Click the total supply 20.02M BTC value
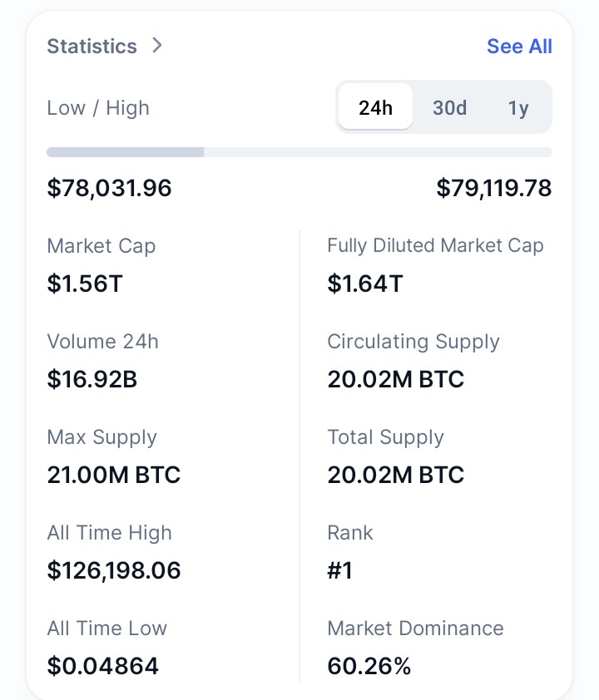Image resolution: width=599 pixels, height=700 pixels. coord(396,475)
